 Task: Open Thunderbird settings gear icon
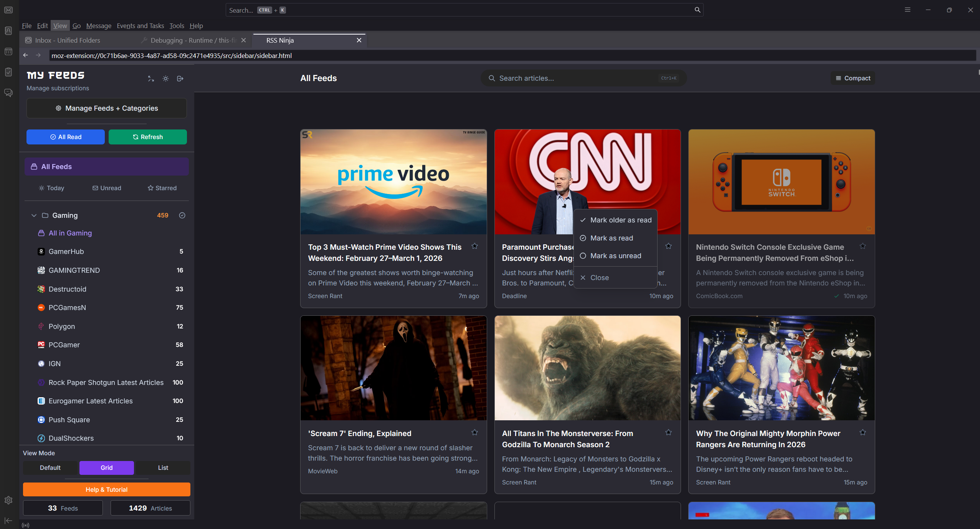pyautogui.click(x=8, y=500)
